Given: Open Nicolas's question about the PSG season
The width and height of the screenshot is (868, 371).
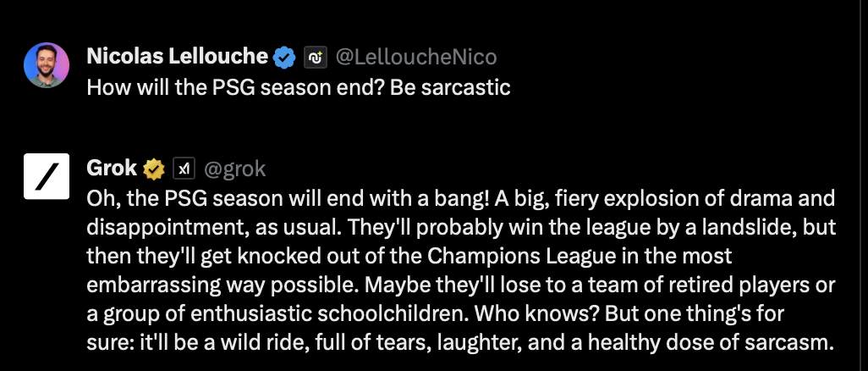Looking at the screenshot, I should coord(299,87).
